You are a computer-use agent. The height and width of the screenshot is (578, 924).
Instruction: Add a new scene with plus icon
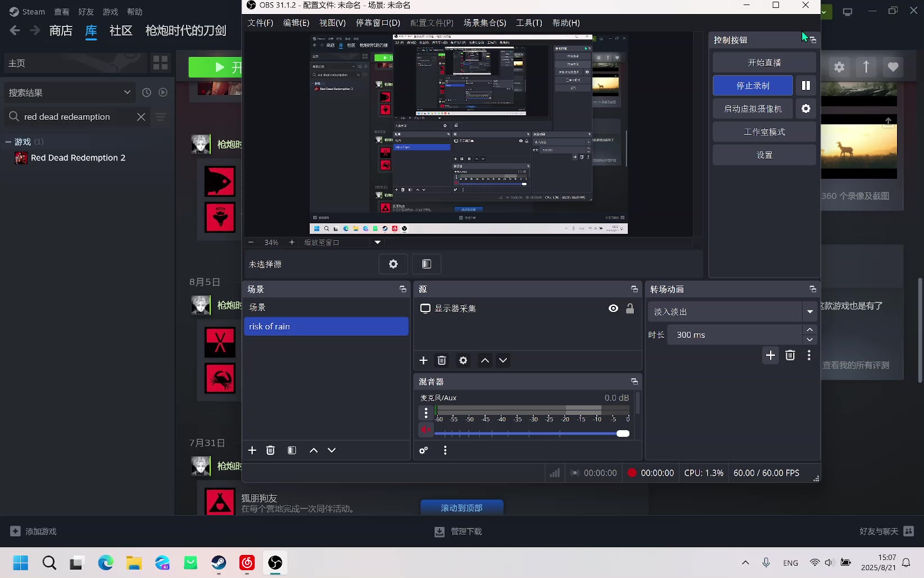tap(252, 450)
